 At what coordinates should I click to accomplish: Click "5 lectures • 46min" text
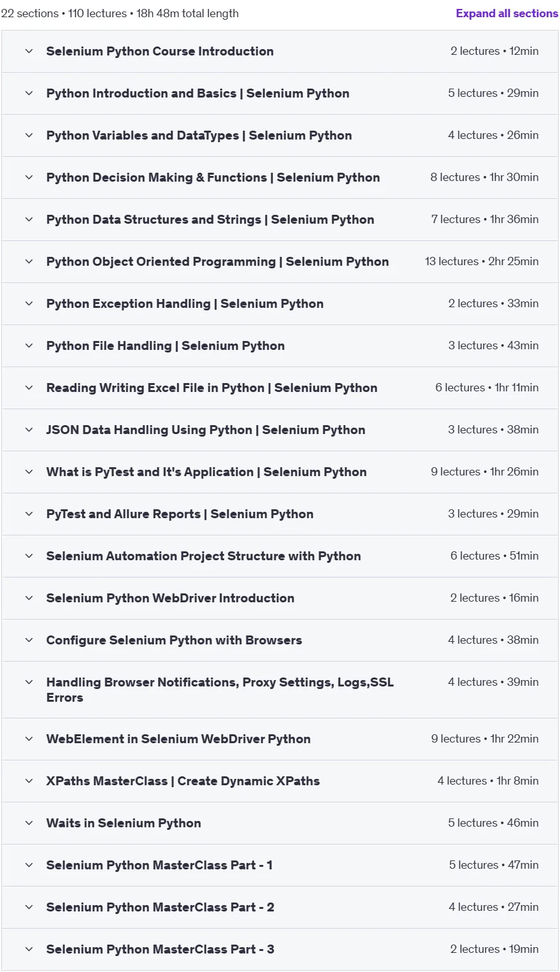(493, 823)
